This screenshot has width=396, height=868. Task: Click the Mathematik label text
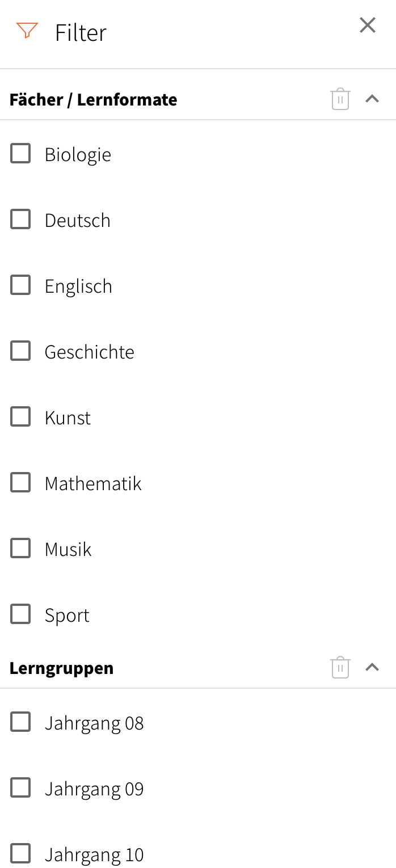(93, 483)
